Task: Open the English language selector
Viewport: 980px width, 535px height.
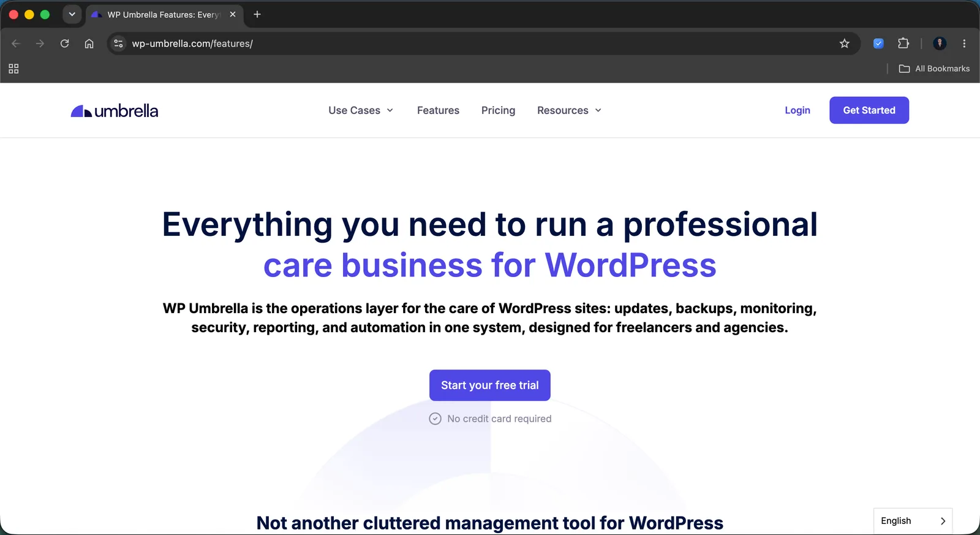Action: point(913,521)
